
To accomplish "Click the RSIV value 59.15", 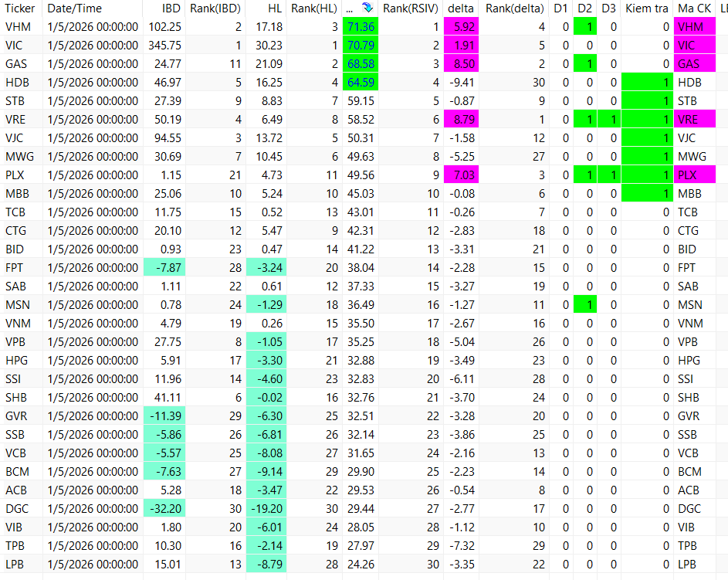I will [361, 101].
